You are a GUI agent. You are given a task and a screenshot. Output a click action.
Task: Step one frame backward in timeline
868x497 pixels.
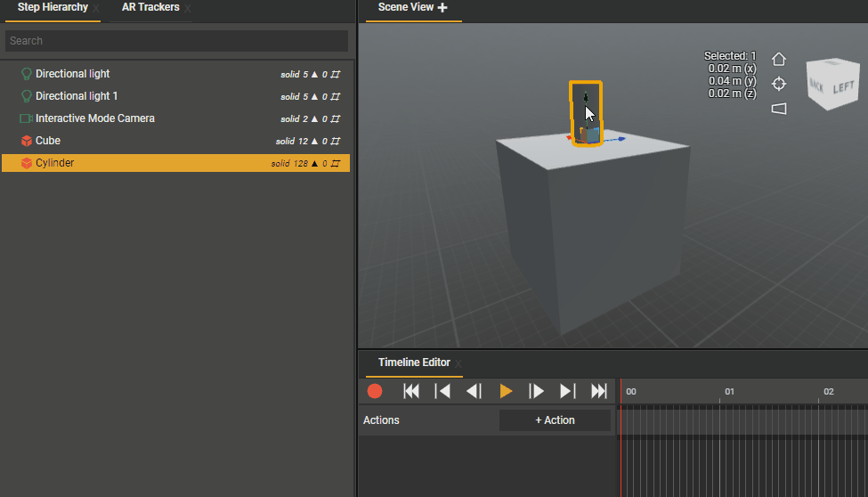click(x=475, y=391)
